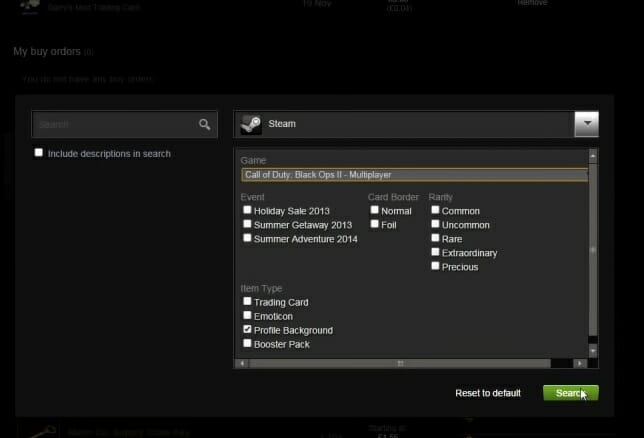644x438 pixels.
Task: Click the filter panel scroll up arrow
Action: click(x=593, y=156)
